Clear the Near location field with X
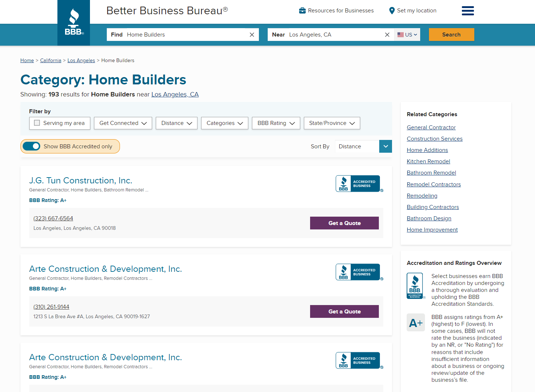This screenshot has width=535, height=392. [387, 35]
